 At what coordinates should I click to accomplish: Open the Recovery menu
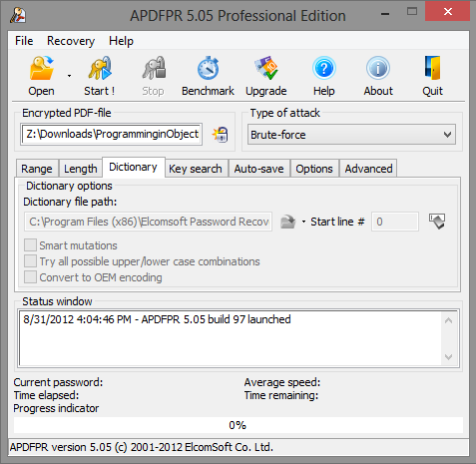[x=71, y=41]
